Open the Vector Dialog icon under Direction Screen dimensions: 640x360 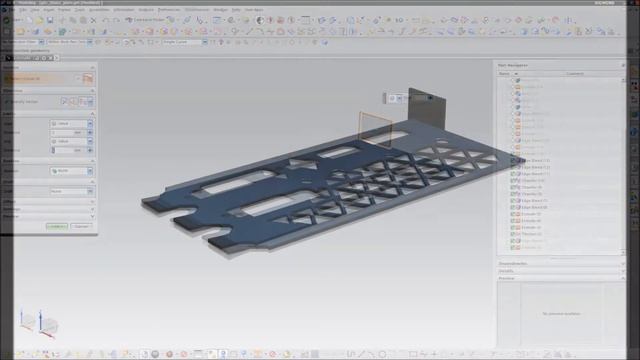(x=73, y=101)
